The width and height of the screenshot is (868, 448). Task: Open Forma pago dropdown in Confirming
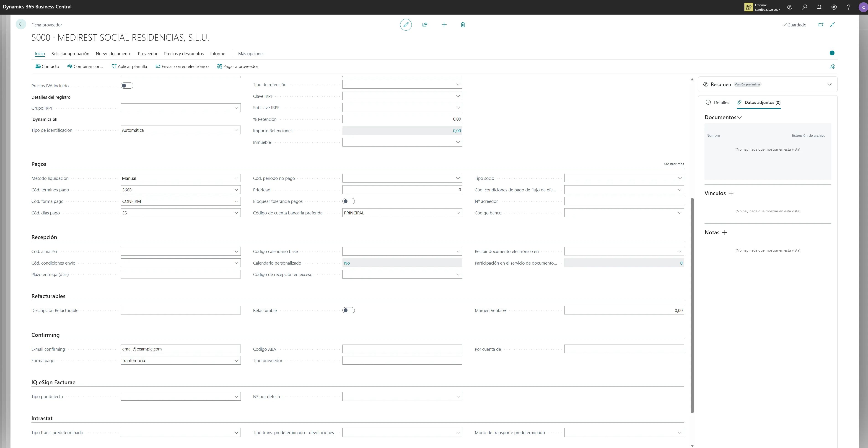(236, 360)
